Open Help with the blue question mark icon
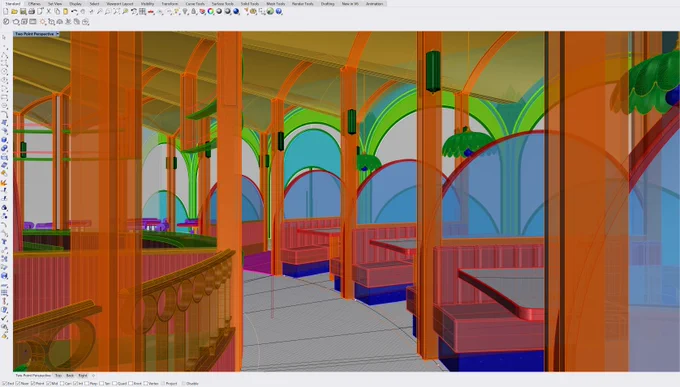The width and height of the screenshot is (680, 387). coord(278,11)
